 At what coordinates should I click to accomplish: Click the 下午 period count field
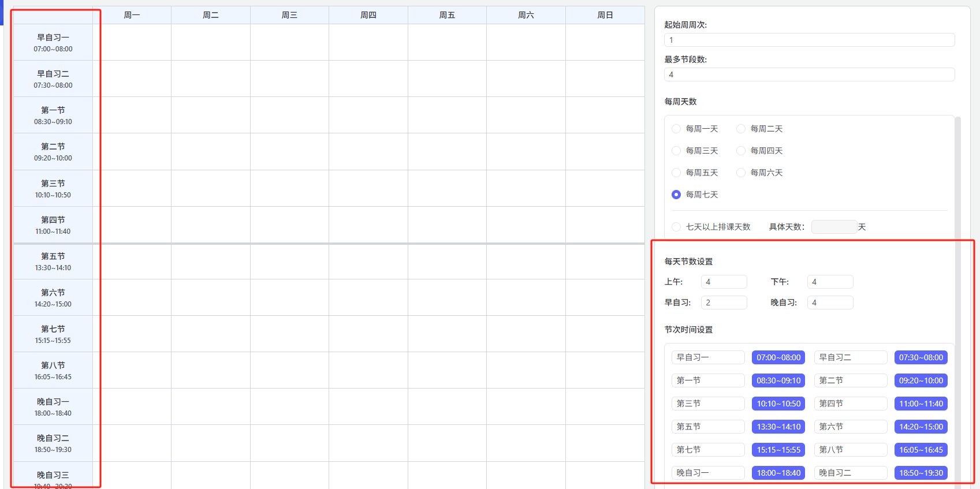click(x=830, y=282)
